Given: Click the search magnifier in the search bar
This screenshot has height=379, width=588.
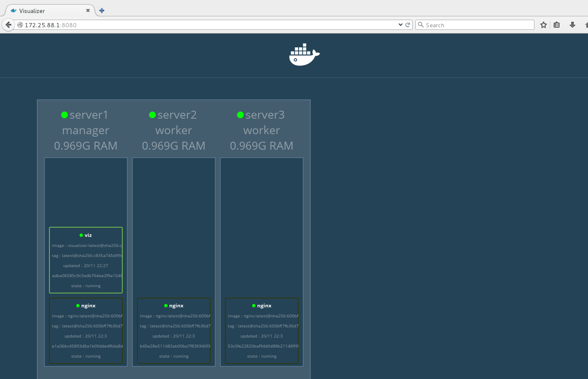Looking at the screenshot, I should pos(421,25).
